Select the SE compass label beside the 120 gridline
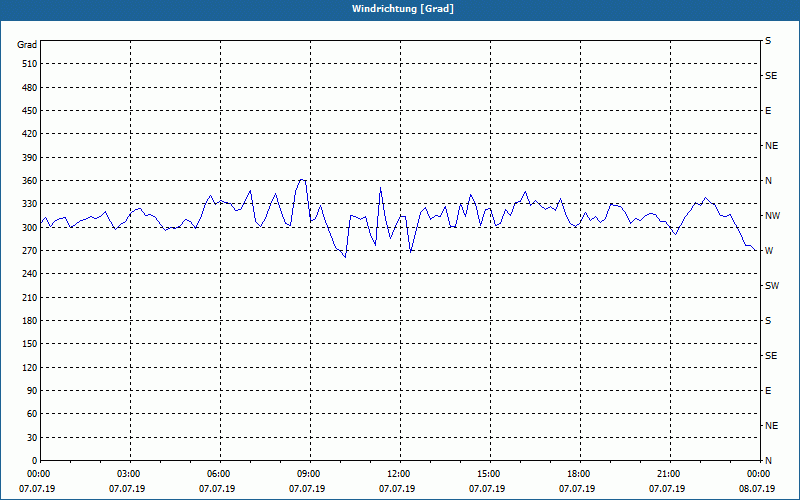Image resolution: width=800 pixels, height=500 pixels. click(x=771, y=356)
